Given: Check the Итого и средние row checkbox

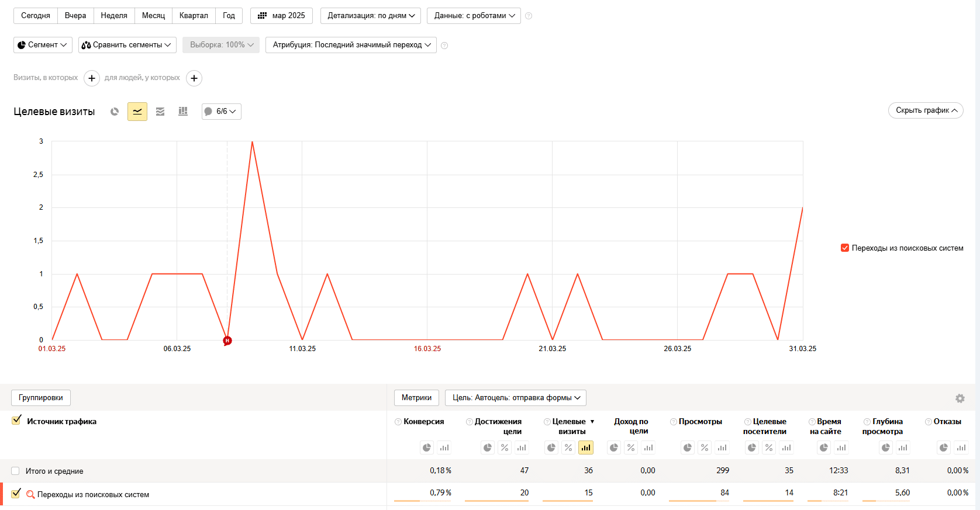Looking at the screenshot, I should 16,471.
